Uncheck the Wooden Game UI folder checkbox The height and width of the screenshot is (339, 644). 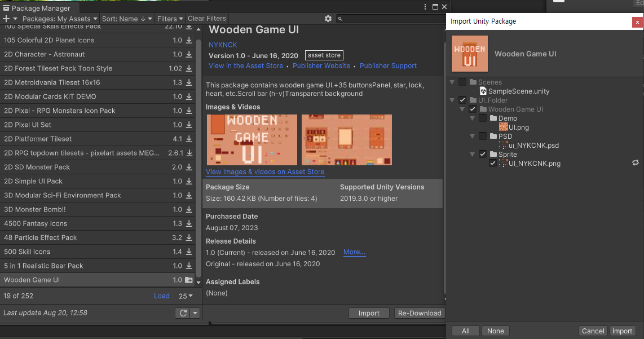(473, 109)
